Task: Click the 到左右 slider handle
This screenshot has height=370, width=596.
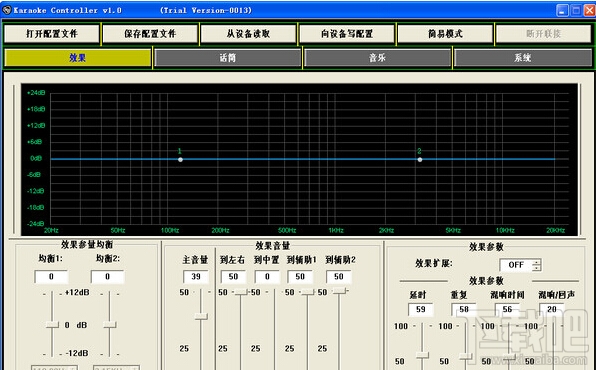Action: [241, 292]
